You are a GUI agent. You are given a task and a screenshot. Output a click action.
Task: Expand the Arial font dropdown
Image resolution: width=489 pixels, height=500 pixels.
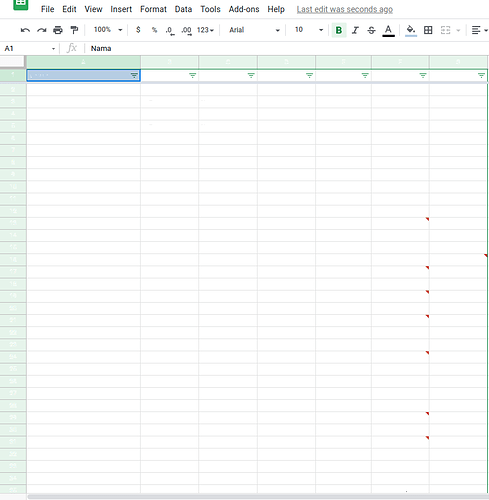(x=254, y=30)
